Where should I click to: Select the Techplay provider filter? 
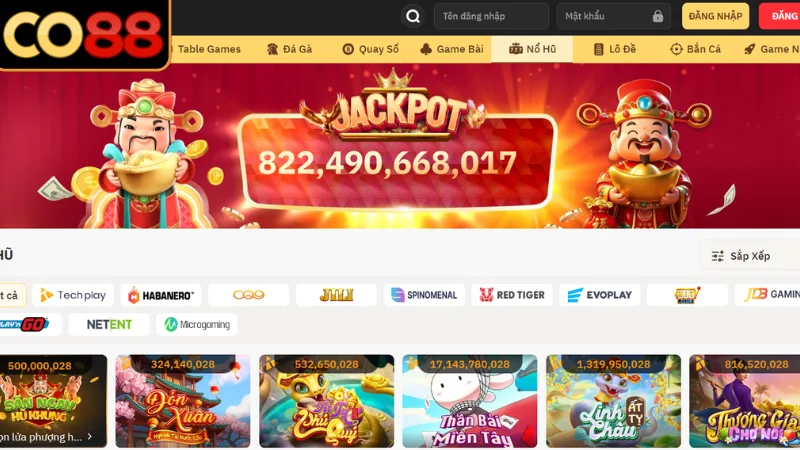[x=72, y=295]
